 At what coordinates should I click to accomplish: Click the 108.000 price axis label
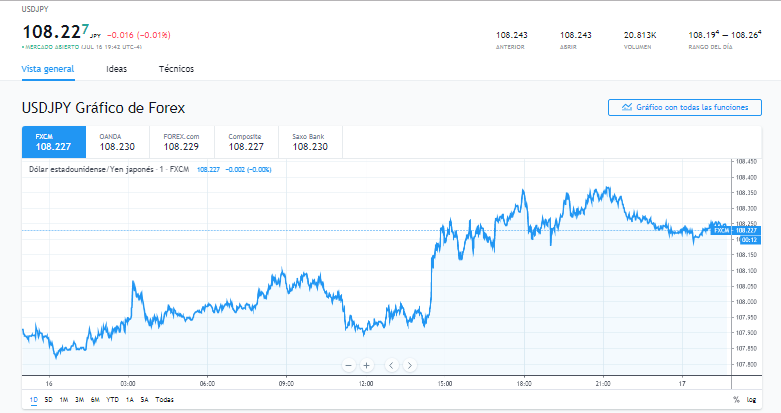(746, 302)
